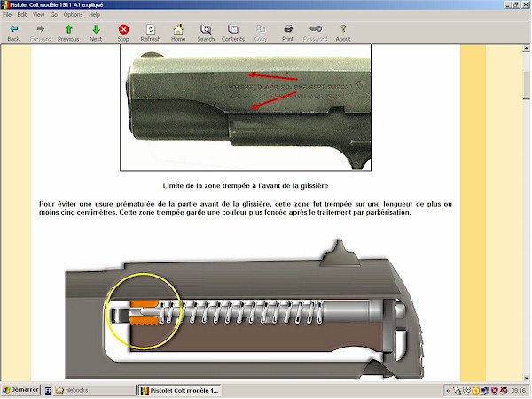Click the Copy toolbar icon
Screen dimensions: 532x399
(261, 29)
